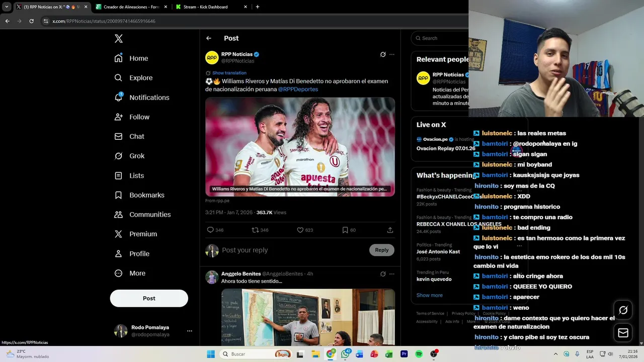Click Grok icon on Anggelo Benites reply

(383, 274)
